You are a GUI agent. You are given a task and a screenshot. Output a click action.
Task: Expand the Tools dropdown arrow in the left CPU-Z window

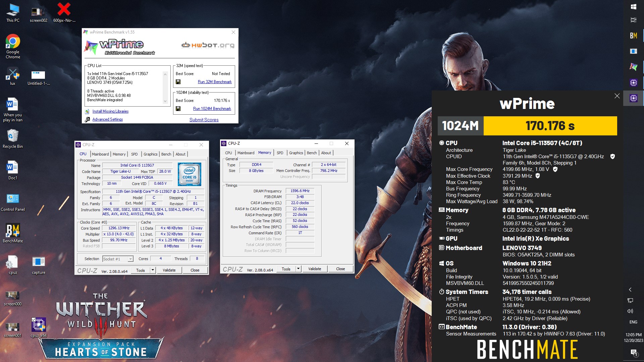tap(153, 270)
